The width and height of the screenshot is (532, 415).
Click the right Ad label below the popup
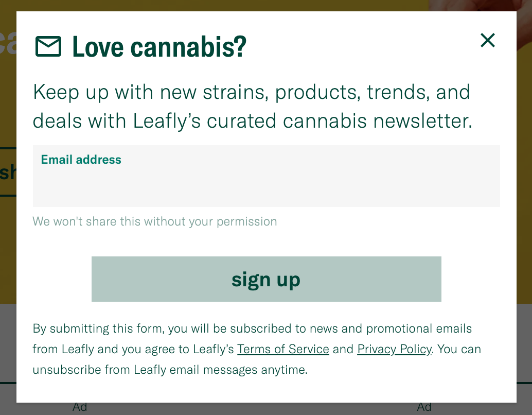[424, 408]
